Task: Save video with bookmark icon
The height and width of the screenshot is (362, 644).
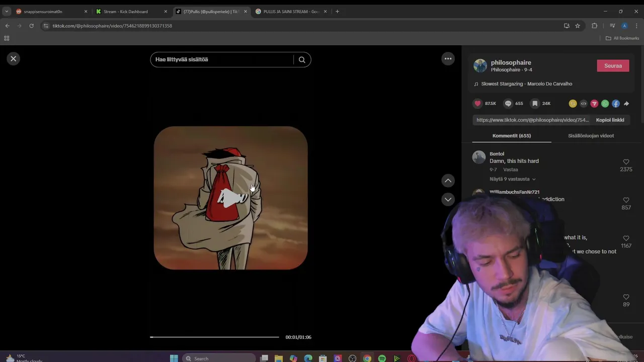Action: (535, 104)
